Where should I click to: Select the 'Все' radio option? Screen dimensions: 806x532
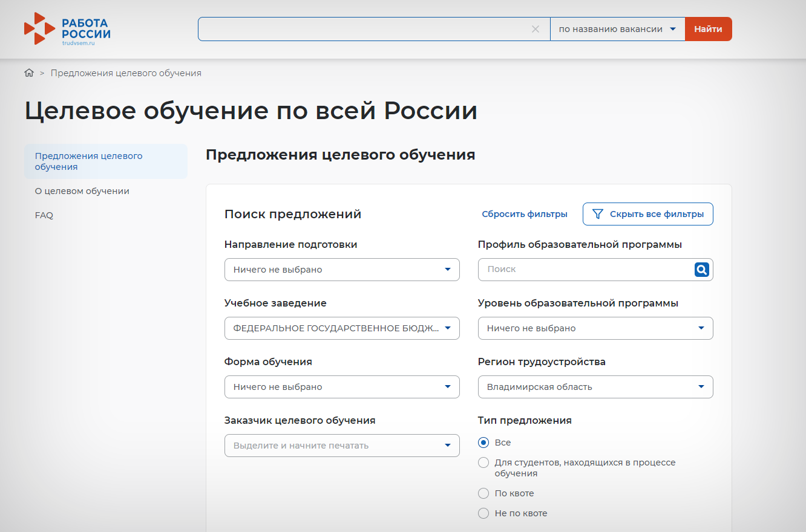[483, 443]
